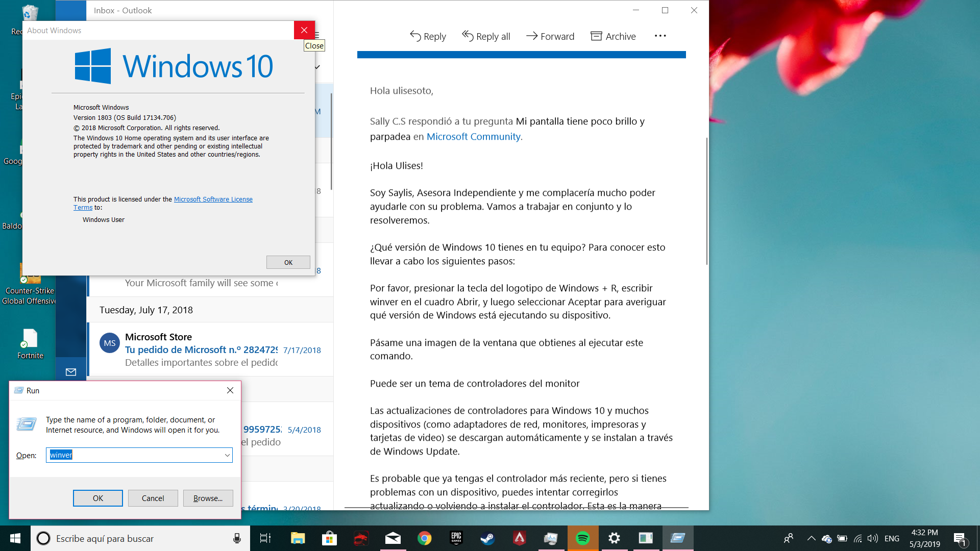
Task: Open the Action Center notifications icon
Action: pyautogui.click(x=960, y=538)
